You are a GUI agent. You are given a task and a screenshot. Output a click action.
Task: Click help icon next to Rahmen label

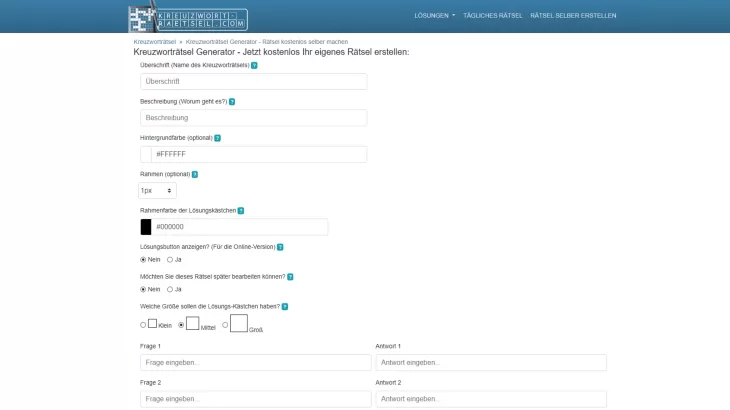coord(195,174)
